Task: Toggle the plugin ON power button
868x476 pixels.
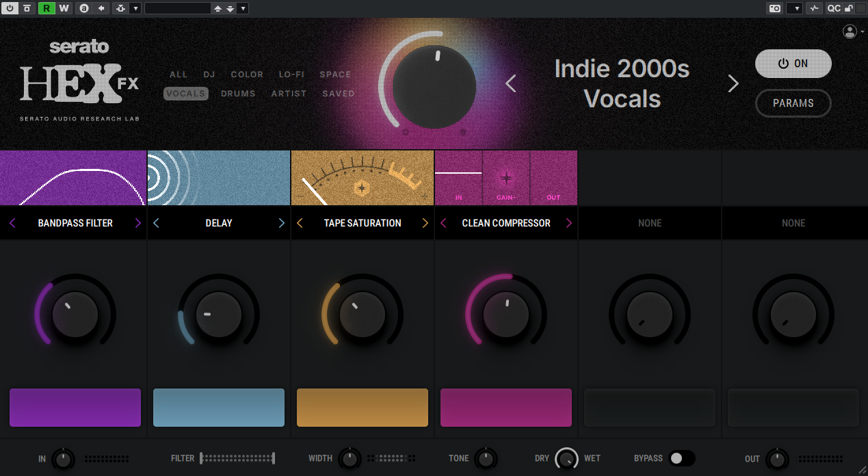Action: point(793,64)
